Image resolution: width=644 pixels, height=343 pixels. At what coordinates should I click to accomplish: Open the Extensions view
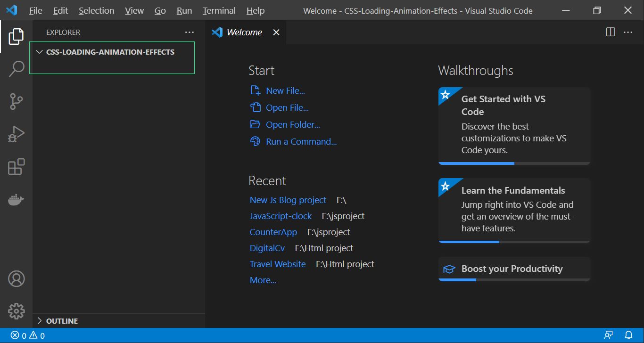point(16,167)
